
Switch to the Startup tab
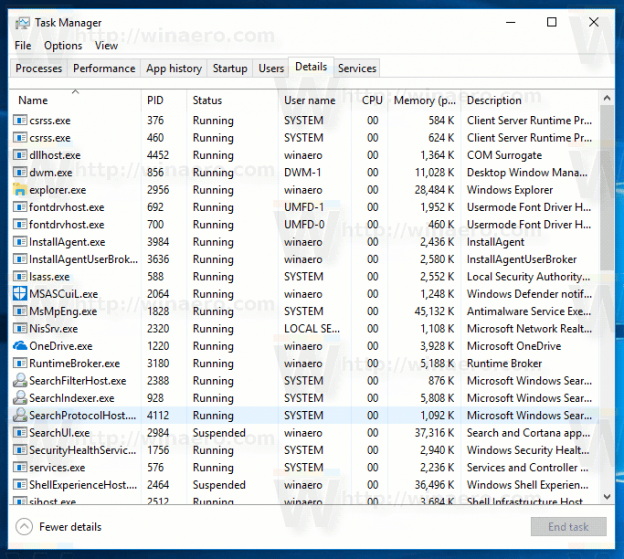coord(230,68)
